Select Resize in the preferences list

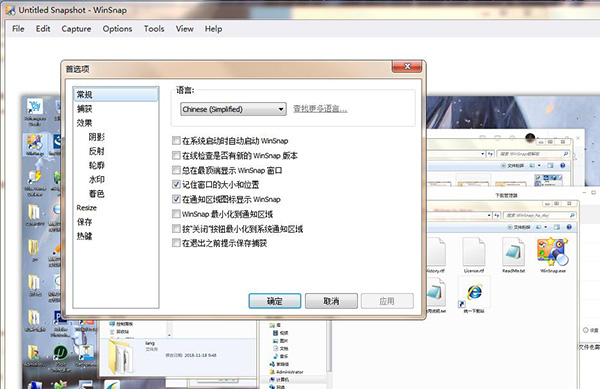pyautogui.click(x=86, y=208)
